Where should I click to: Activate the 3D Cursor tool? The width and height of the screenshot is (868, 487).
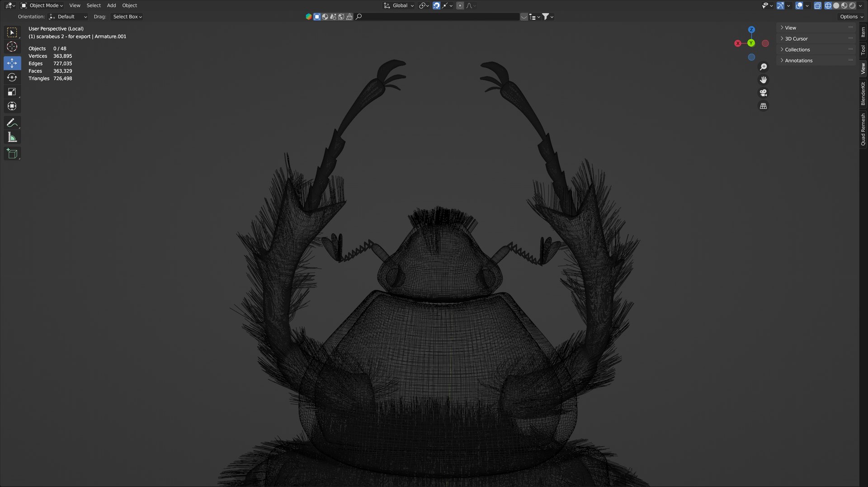tap(12, 47)
